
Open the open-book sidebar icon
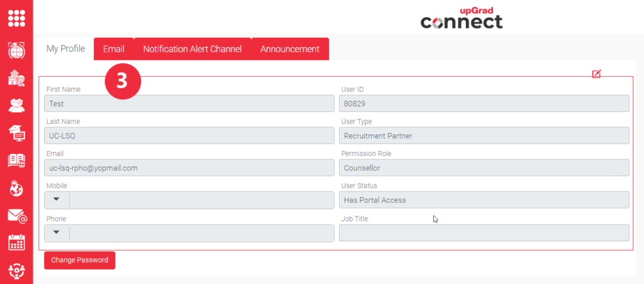(16, 161)
